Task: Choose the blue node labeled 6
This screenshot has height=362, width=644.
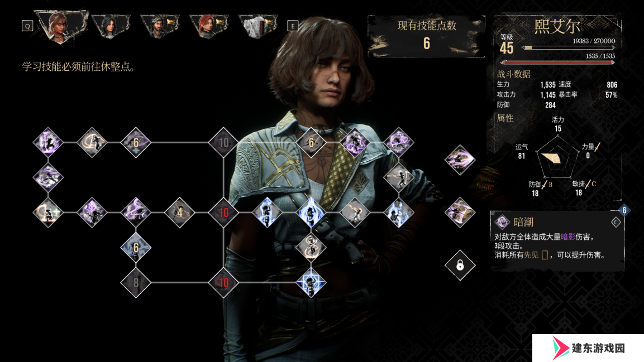Action: tap(136, 247)
